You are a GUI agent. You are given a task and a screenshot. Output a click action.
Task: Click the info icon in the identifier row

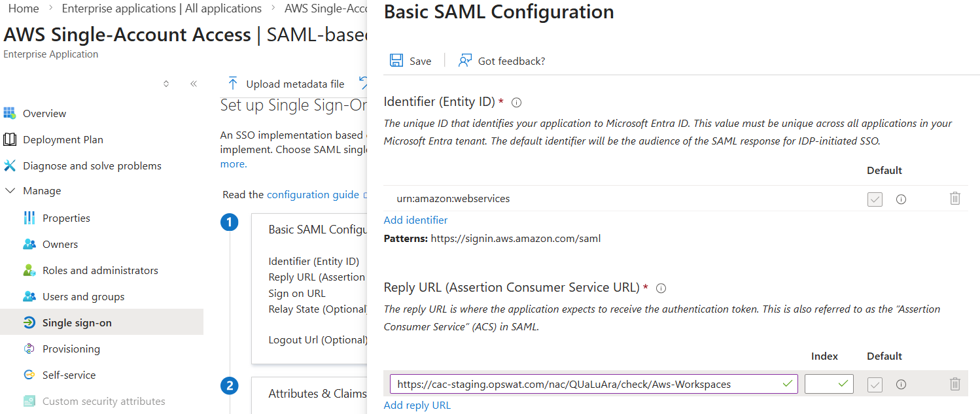(901, 199)
